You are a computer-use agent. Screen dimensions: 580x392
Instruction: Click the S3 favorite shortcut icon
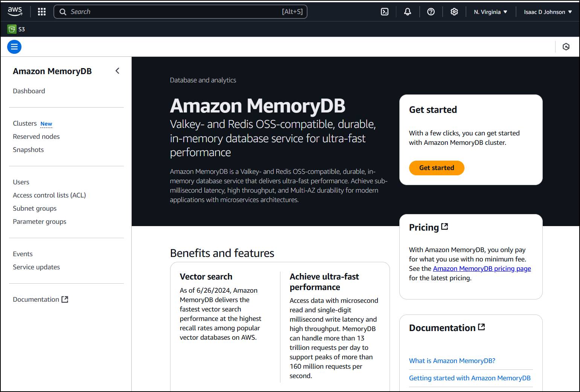(12, 29)
